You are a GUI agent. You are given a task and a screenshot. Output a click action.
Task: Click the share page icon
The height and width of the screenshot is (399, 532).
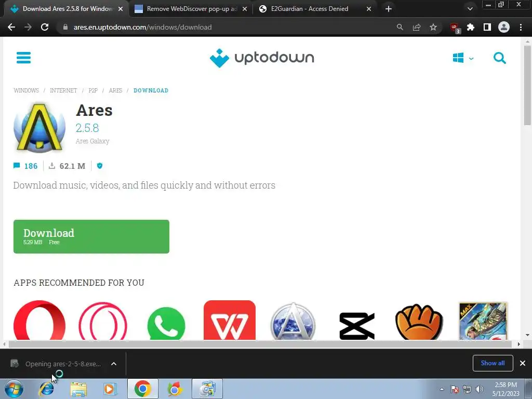[416, 27]
